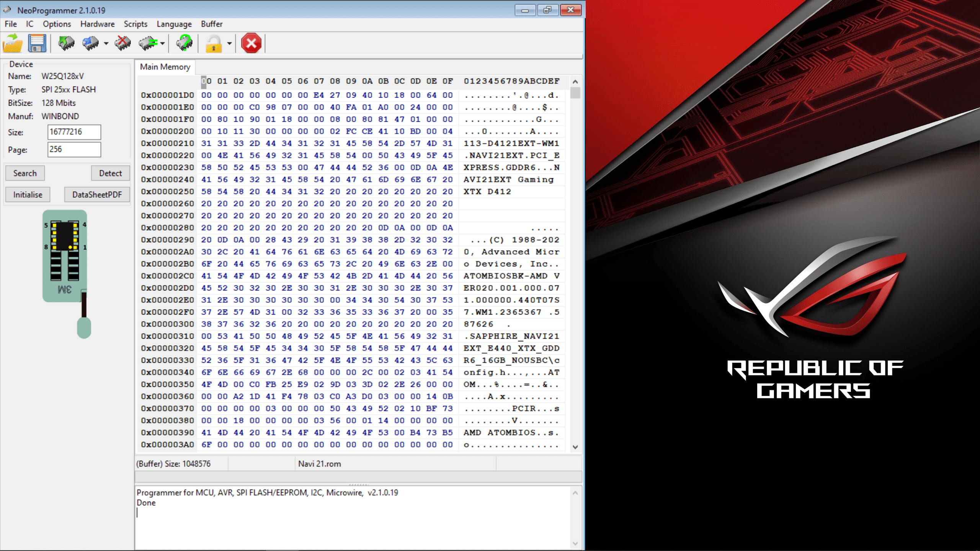Image resolution: width=980 pixels, height=551 pixels.
Task: Save buffer using the floppy disk icon
Action: coord(37,43)
